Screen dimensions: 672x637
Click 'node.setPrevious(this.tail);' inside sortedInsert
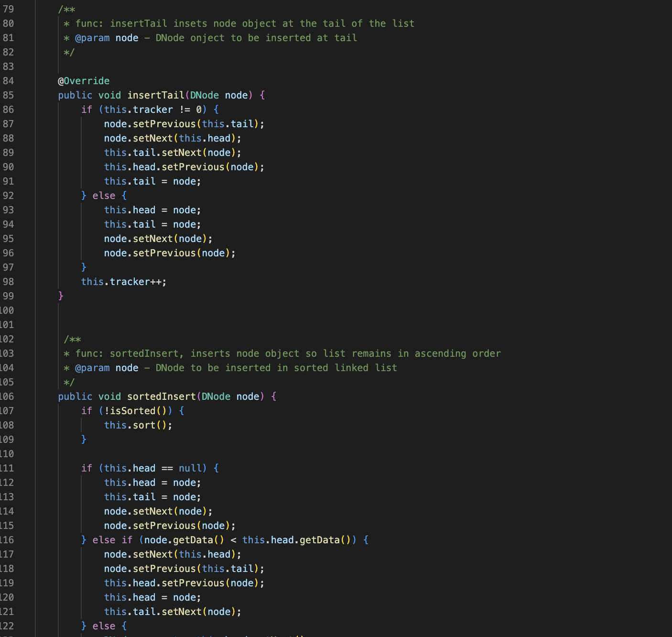pos(184,569)
